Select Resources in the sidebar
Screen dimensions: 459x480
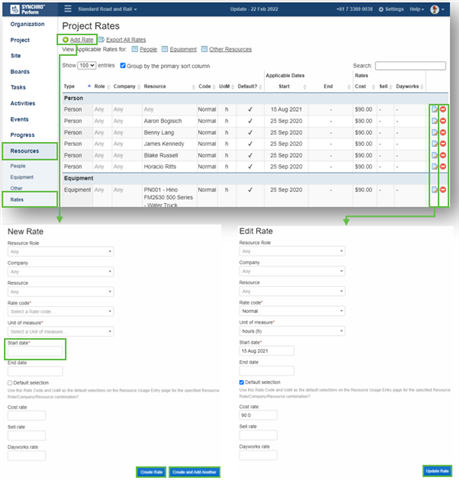click(x=29, y=151)
